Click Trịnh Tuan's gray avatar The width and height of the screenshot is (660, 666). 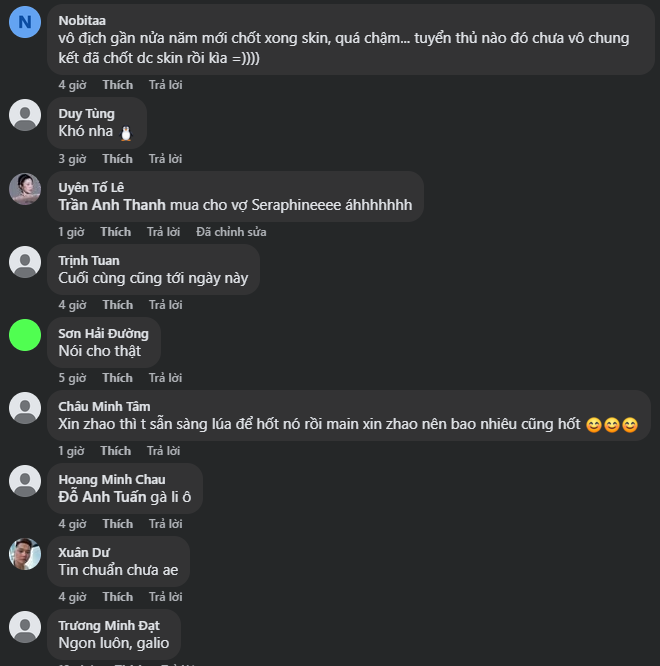pyautogui.click(x=25, y=262)
